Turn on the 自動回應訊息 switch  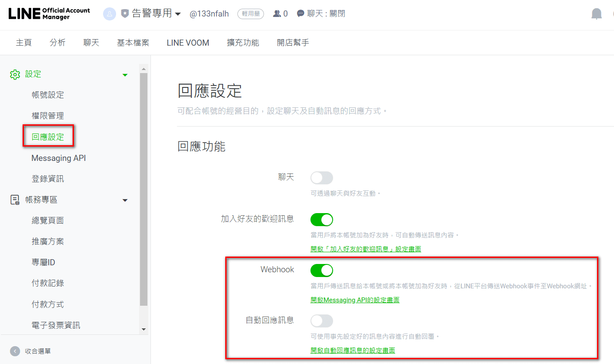click(321, 321)
